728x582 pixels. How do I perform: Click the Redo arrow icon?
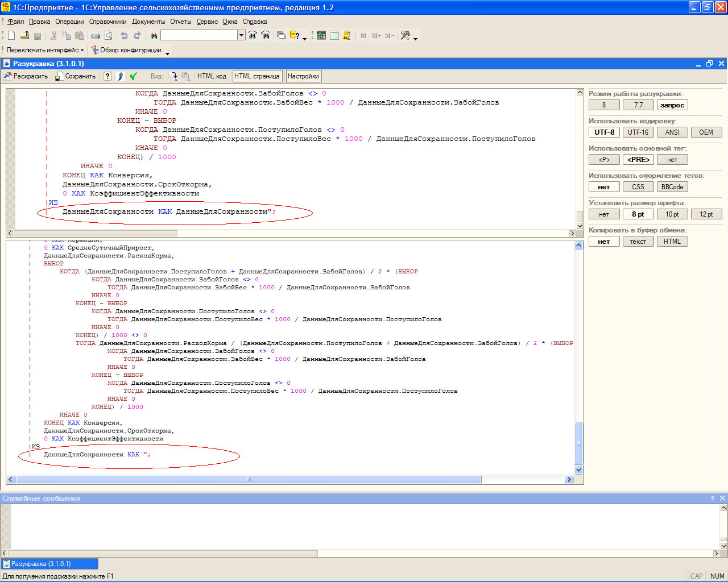137,35
